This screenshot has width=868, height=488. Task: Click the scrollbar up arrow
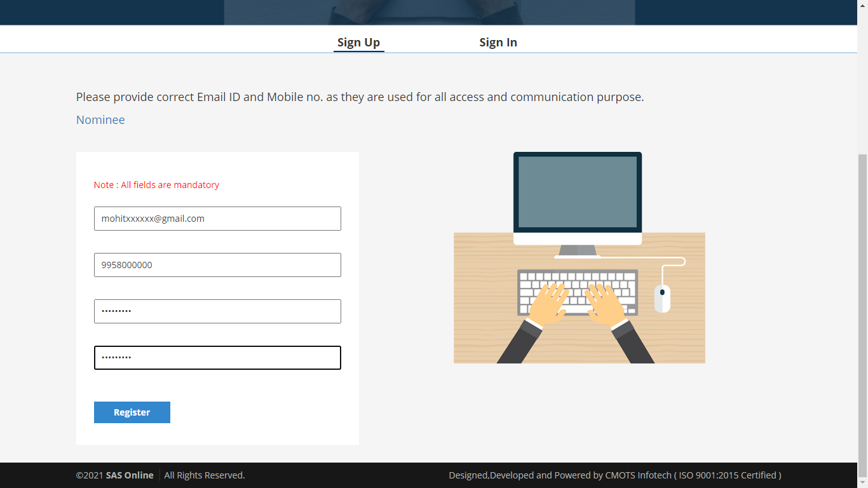point(862,5)
